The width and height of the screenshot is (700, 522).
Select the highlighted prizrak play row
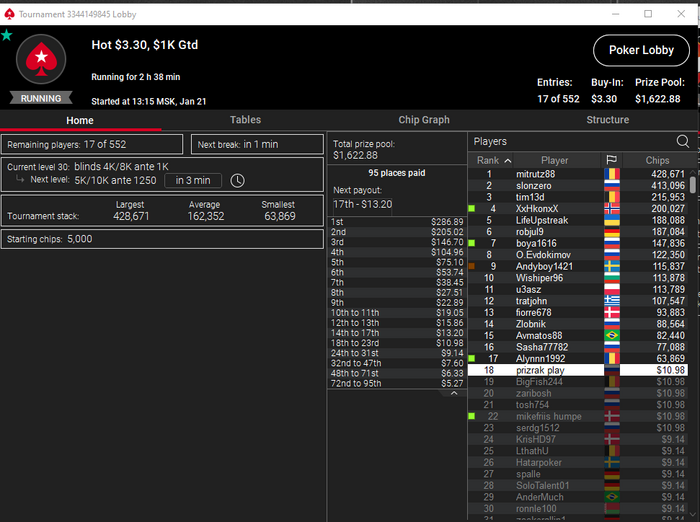pos(578,370)
